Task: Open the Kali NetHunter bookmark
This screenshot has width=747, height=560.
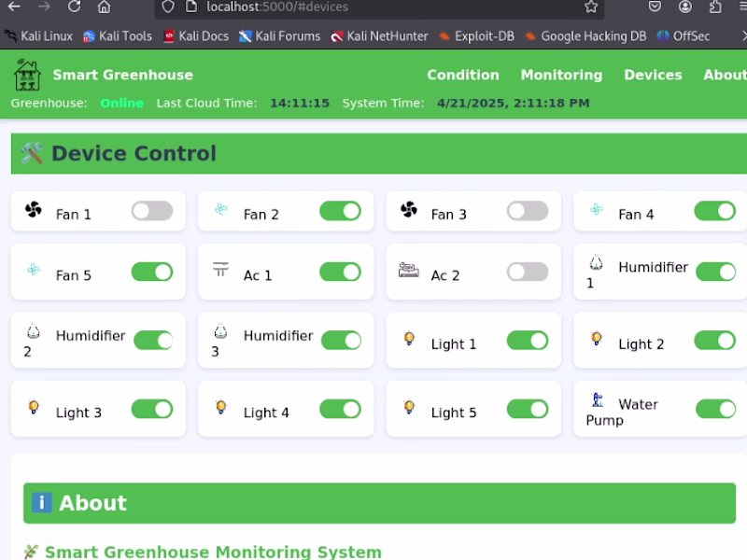Action: point(379,36)
